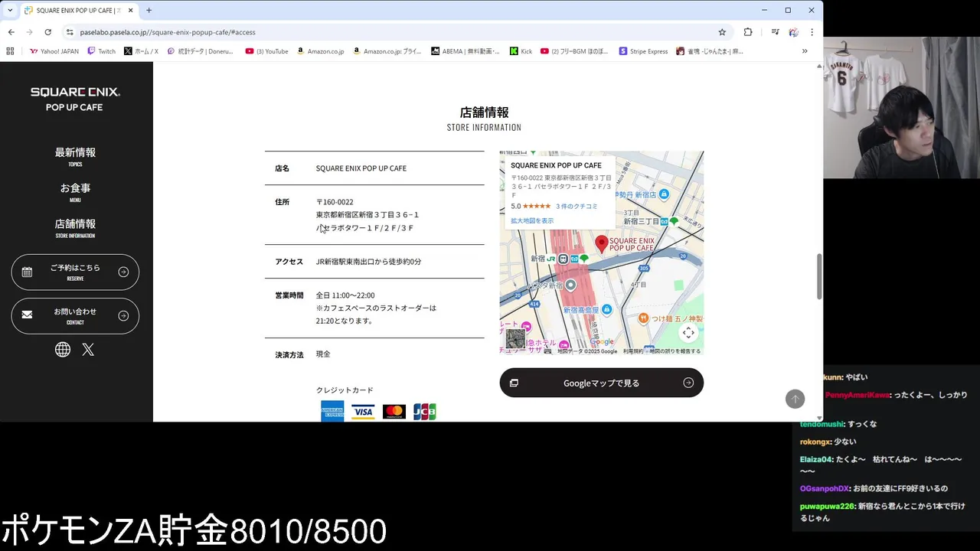Click the scroll-to-top arrow button
980x551 pixels.
pos(795,399)
